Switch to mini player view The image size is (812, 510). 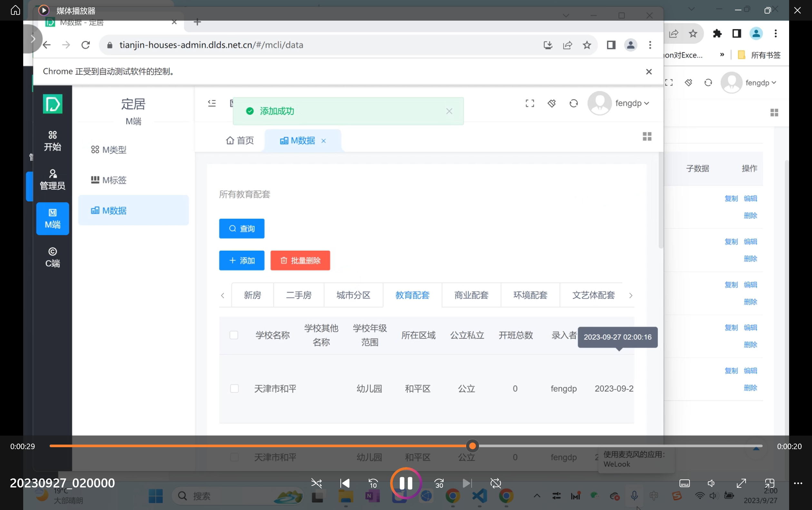coord(769,483)
